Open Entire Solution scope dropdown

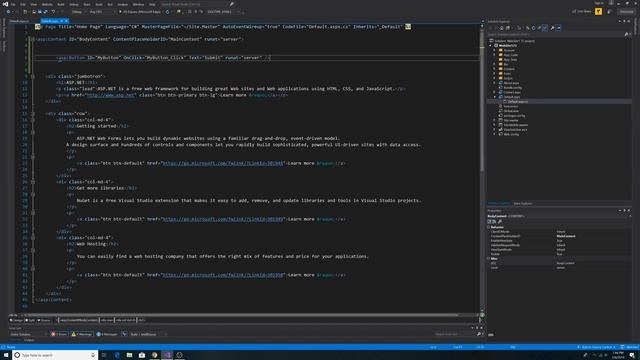[x=28, y=334]
